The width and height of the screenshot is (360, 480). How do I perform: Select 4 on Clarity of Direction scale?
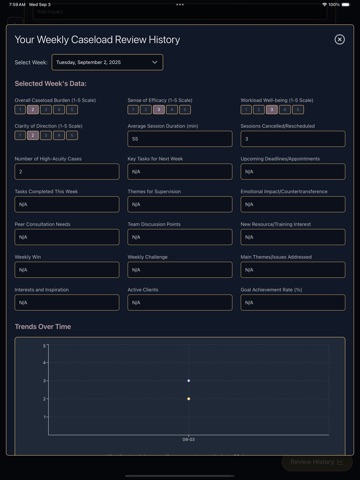(x=59, y=135)
